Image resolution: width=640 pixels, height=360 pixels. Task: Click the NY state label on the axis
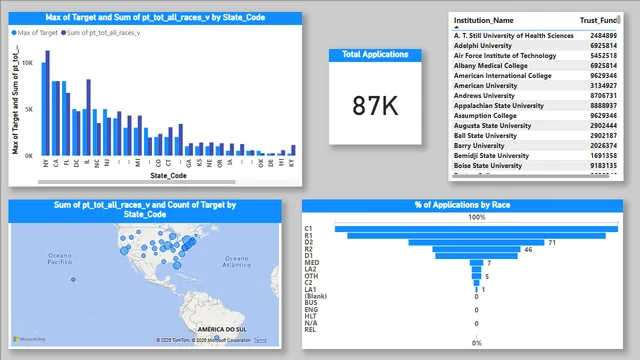[x=45, y=163]
